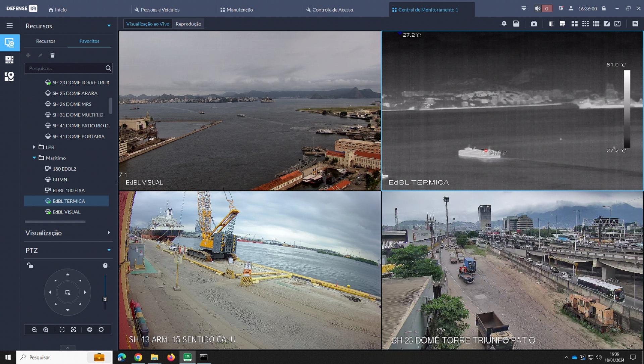Zoom out the PTZ camera
The image size is (644, 364).
(x=34, y=330)
